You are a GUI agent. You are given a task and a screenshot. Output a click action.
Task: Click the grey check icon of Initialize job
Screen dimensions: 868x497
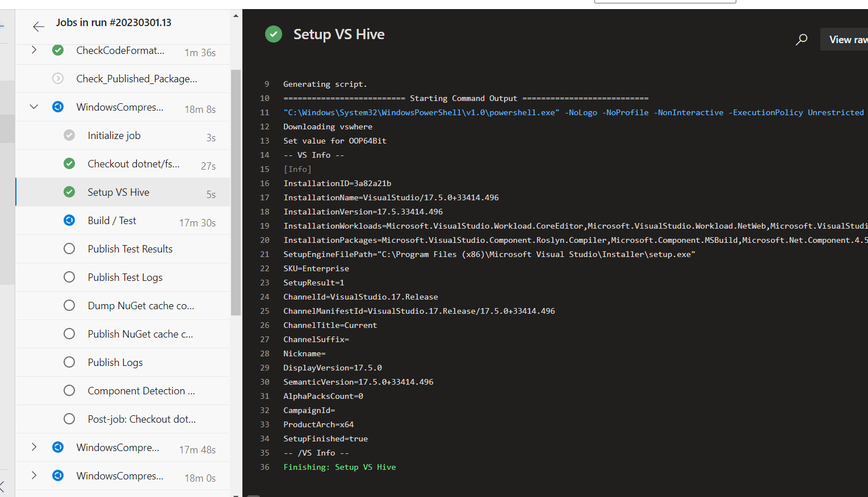69,135
